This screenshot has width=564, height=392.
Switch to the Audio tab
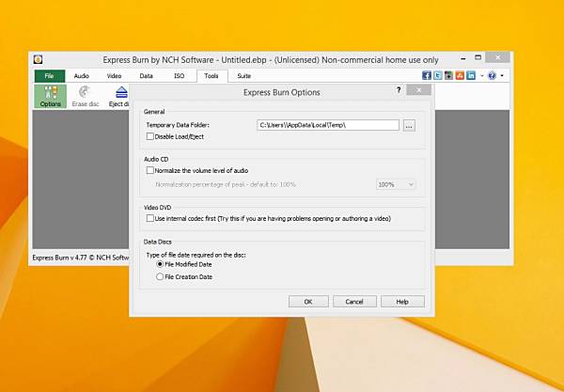81,76
